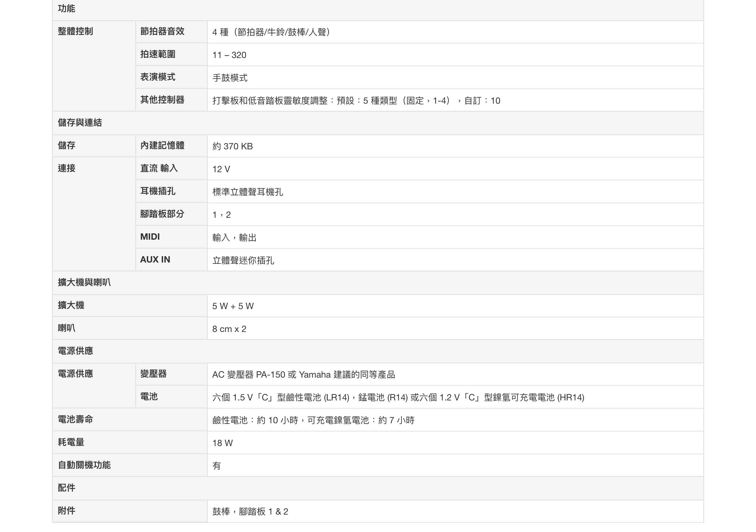
Task: Click the 直流 輸入 label cell
Action: point(159,168)
